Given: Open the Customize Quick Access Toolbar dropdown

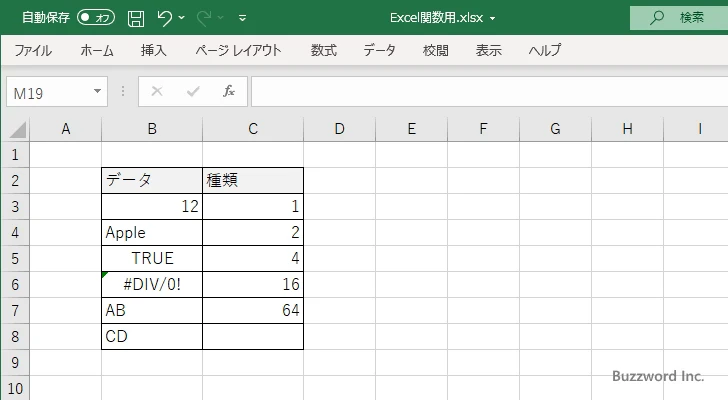Looking at the screenshot, I should coord(242,18).
